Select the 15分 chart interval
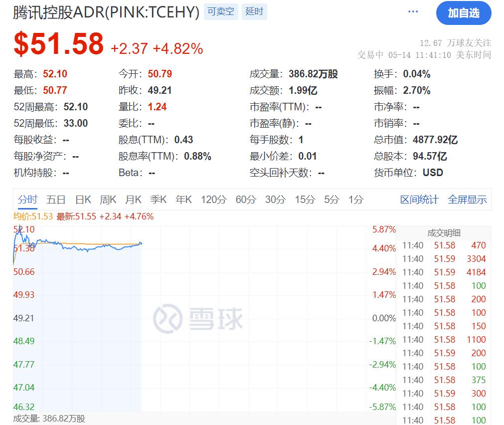Image resolution: width=504 pixels, height=425 pixels. pyautogui.click(x=305, y=200)
